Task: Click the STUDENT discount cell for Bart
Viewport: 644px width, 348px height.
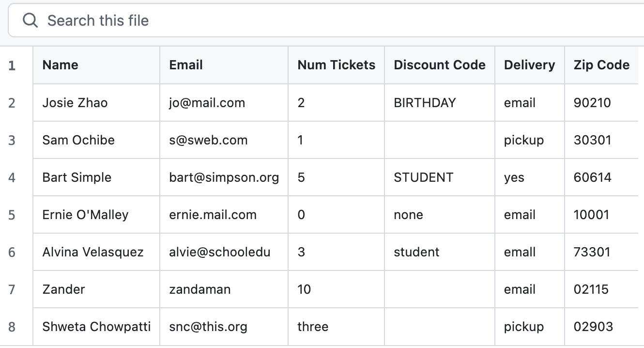Action: 440,177
